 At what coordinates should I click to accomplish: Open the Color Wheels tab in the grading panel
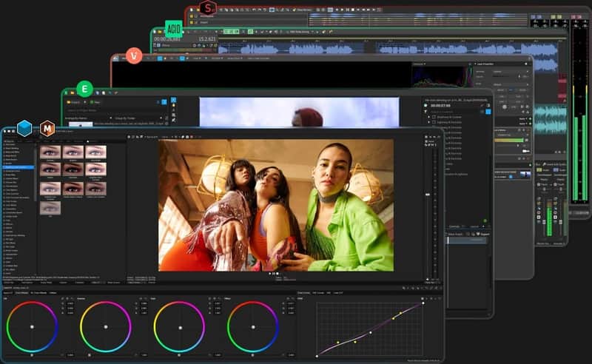[21, 293]
